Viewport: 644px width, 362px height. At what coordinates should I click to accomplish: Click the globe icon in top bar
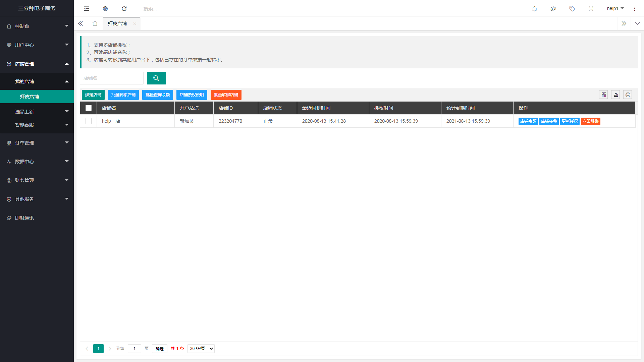(105, 9)
